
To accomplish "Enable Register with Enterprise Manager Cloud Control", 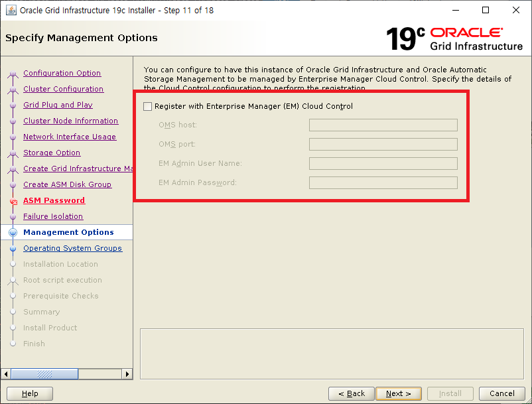I will pos(147,107).
